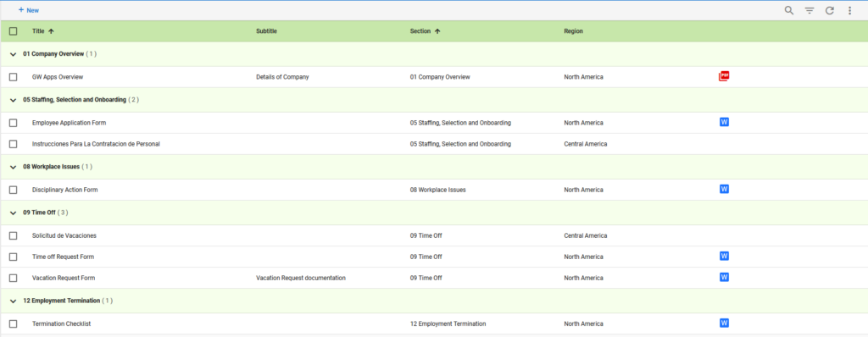
Task: Click Central America in Instrucciones row
Action: (x=585, y=144)
